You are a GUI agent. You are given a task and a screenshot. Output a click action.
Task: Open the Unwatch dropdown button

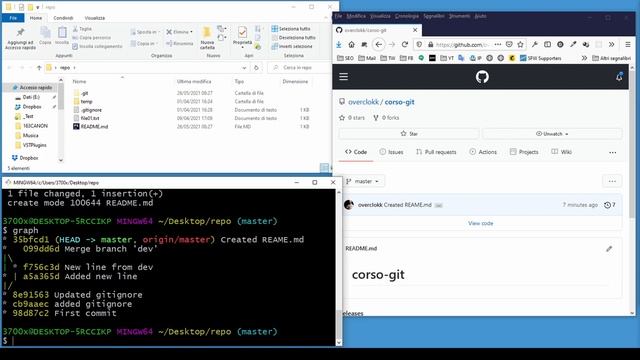pos(552,134)
